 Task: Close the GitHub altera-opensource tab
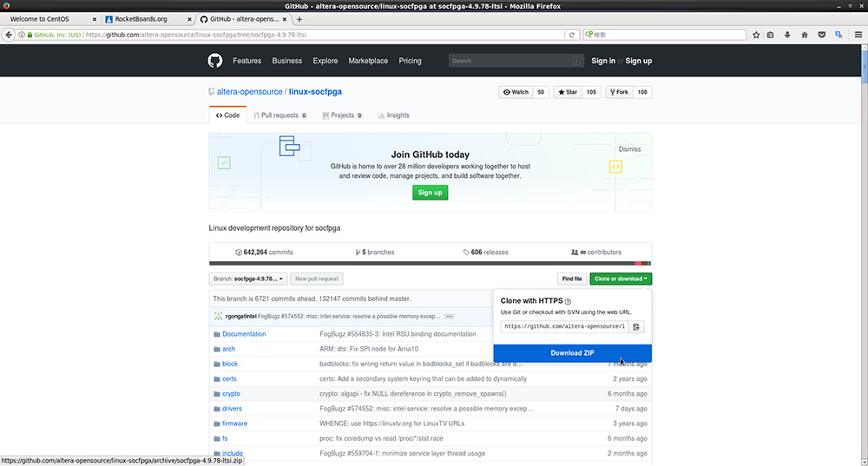pos(285,19)
